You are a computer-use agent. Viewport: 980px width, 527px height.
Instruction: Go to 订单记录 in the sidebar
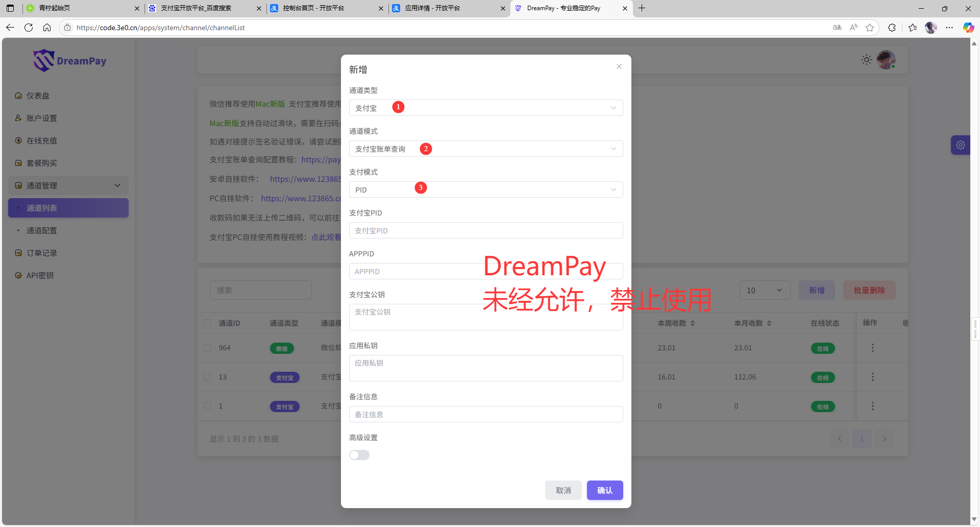point(42,253)
